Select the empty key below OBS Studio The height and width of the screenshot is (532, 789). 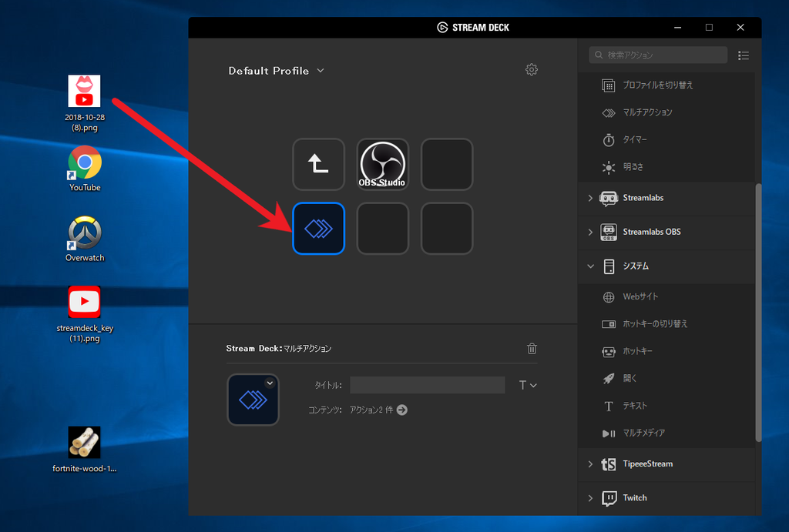coord(382,229)
